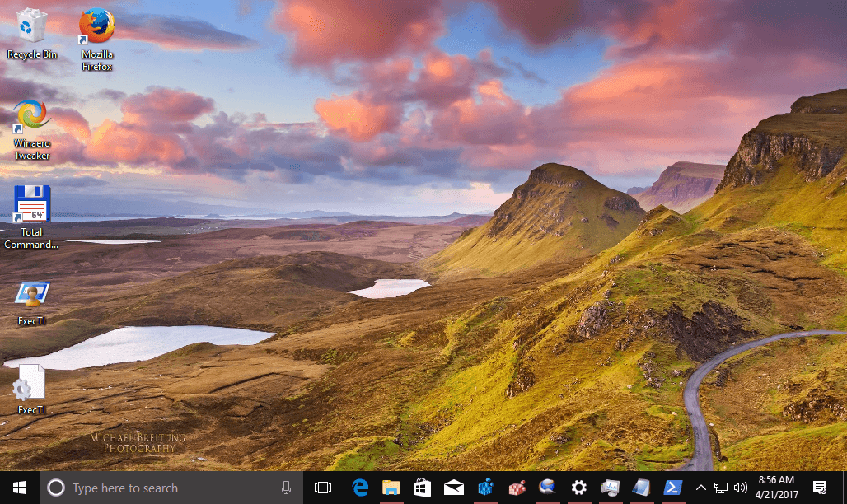Viewport: 847px width, 504px height.
Task: Launch Windows PowerShell from the taskbar
Action: 672,488
